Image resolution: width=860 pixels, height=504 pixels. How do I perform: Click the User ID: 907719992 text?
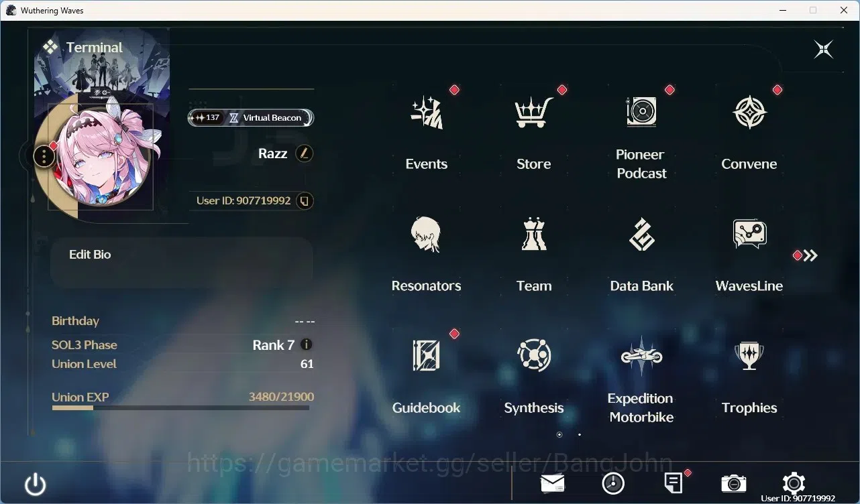click(x=244, y=200)
